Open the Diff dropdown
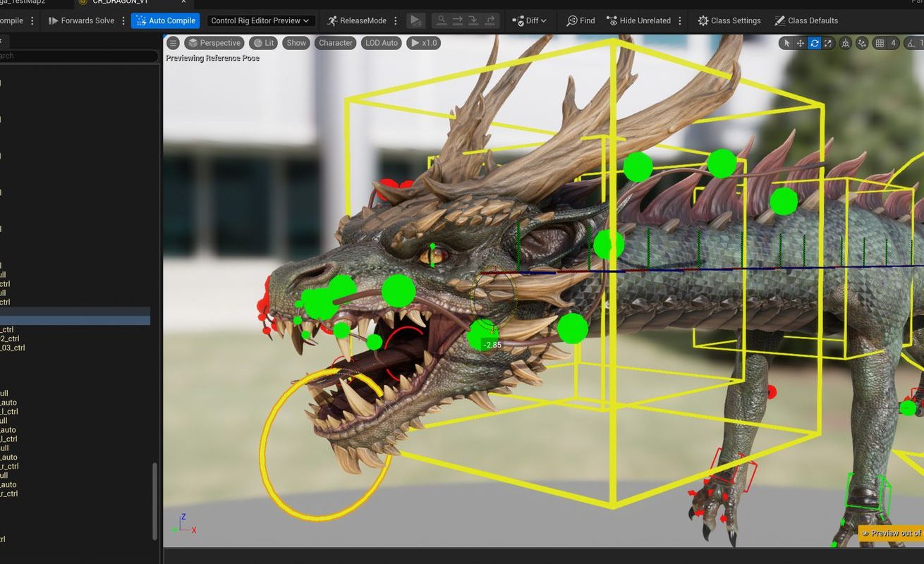The width and height of the screenshot is (924, 564). point(530,20)
